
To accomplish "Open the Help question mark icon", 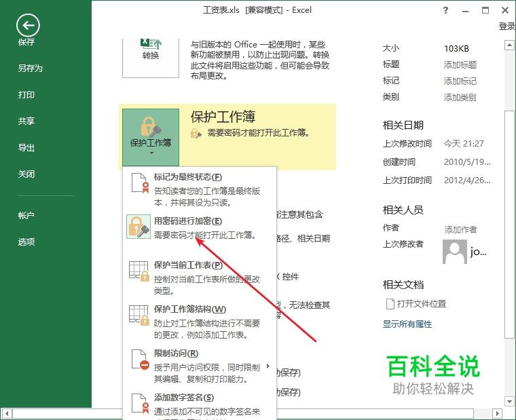I will tap(445, 11).
